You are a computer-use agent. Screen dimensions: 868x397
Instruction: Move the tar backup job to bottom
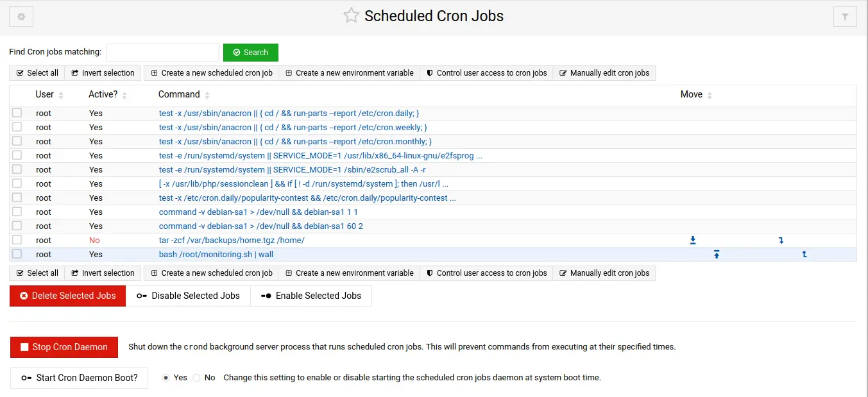coord(693,241)
